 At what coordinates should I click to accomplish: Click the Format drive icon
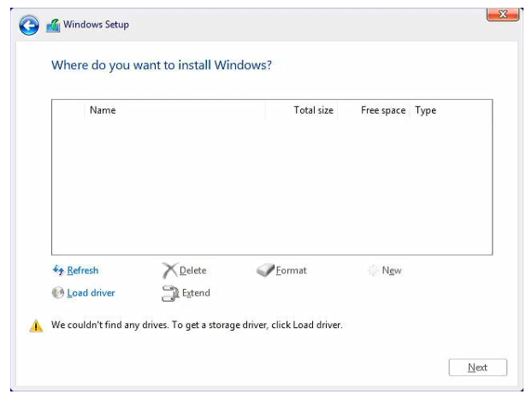265,270
